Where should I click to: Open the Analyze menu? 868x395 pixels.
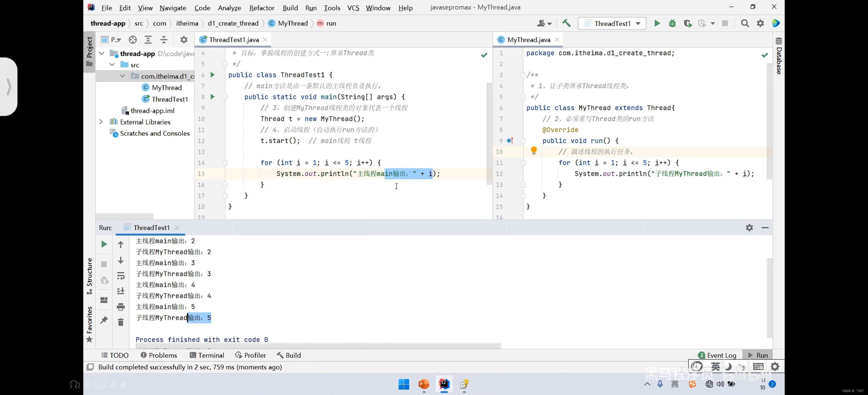(x=230, y=7)
